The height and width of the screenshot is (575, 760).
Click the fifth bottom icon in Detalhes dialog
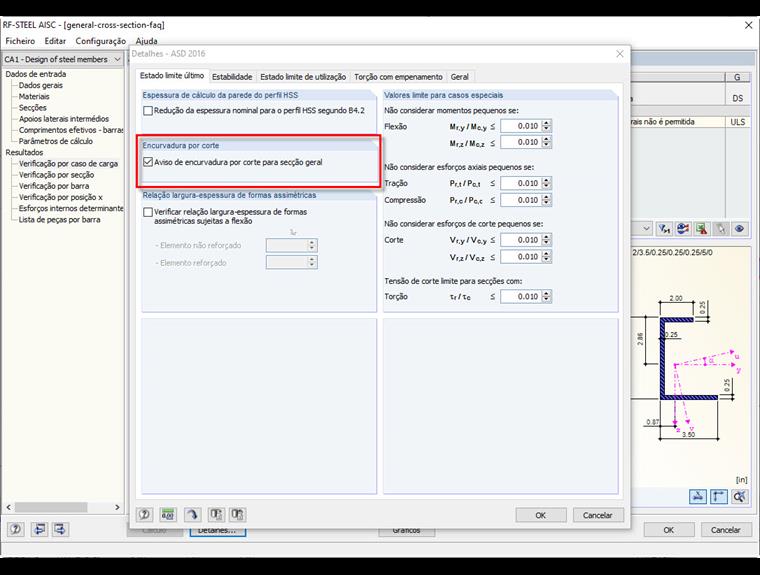click(x=238, y=514)
